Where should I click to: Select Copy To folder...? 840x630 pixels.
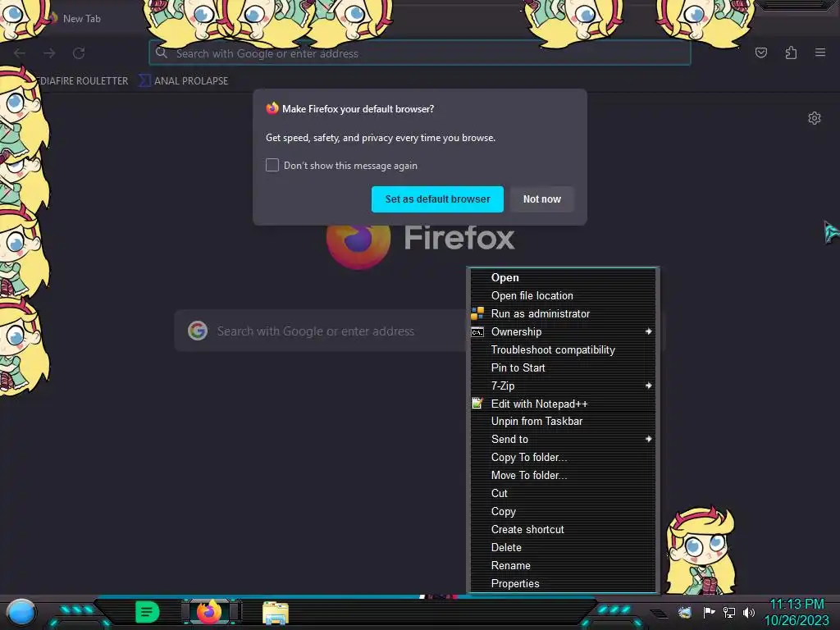pyautogui.click(x=563, y=457)
